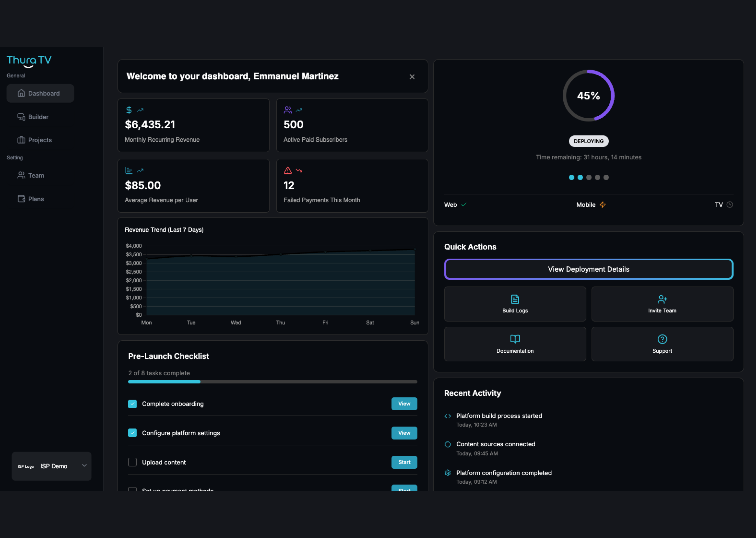Open the Plans settings page

tap(36, 199)
